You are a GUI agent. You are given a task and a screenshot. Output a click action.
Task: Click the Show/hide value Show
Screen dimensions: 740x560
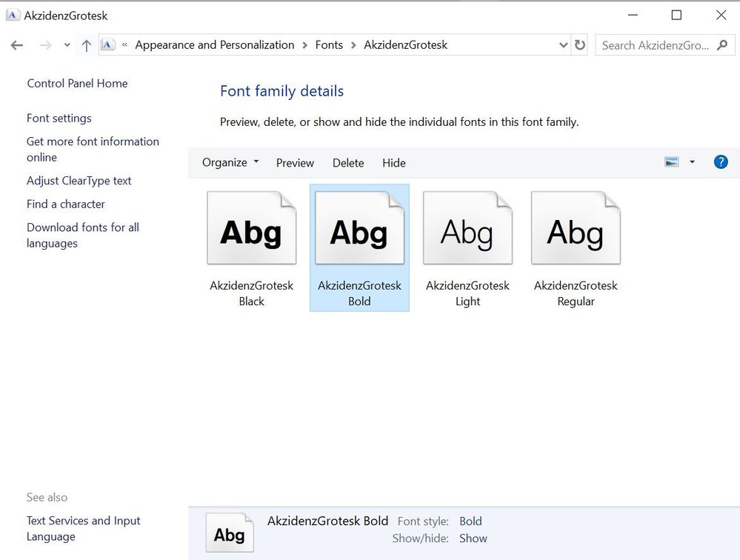tap(473, 539)
